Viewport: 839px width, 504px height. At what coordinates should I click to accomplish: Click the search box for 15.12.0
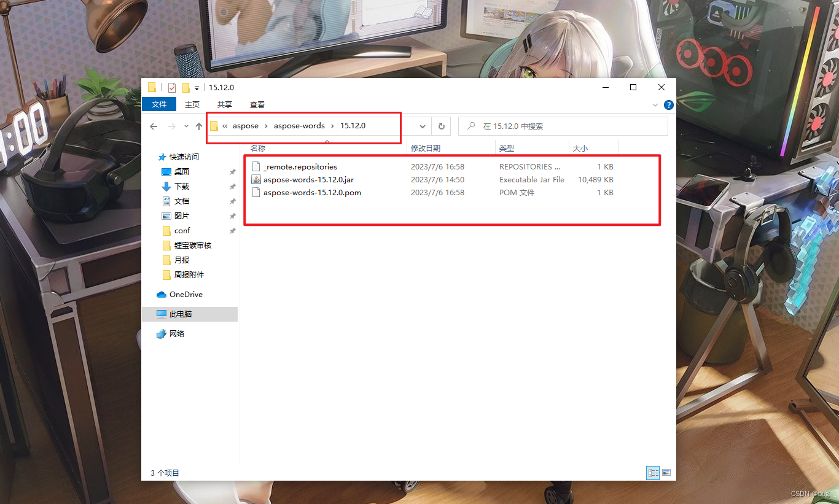coord(563,126)
